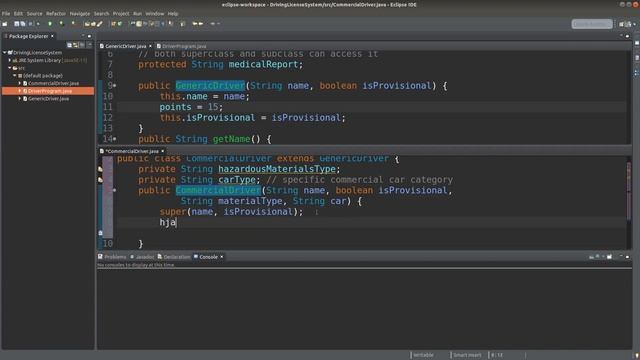Open the Project menu

(x=121, y=13)
